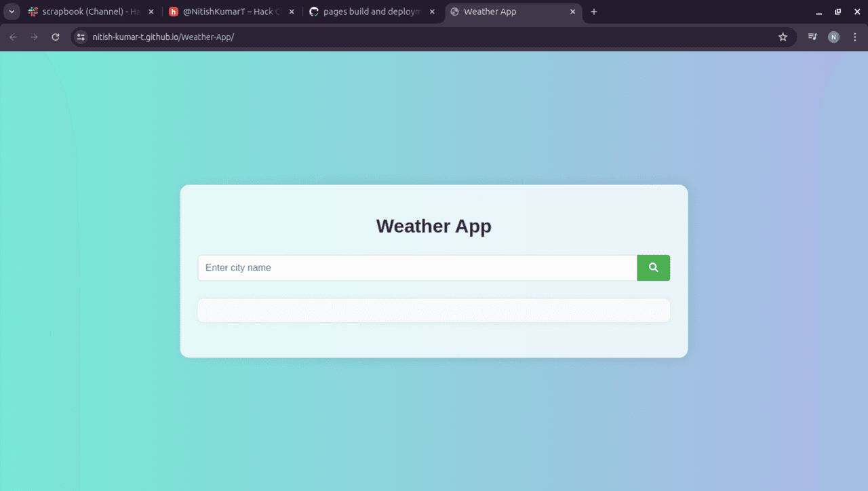
Task: Close the browser window
Action: click(856, 12)
